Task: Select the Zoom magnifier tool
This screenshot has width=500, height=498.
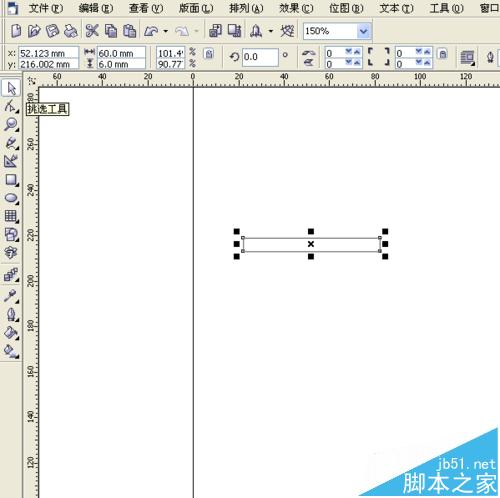Action: click(10, 125)
